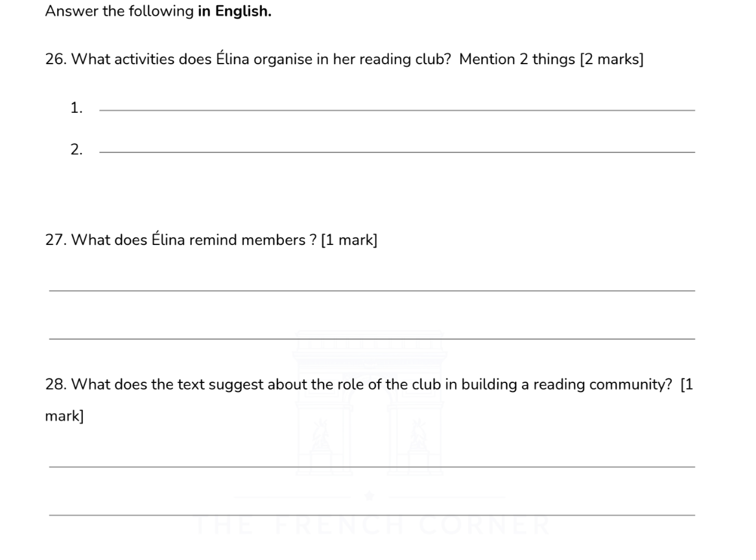Click the 'Answer the following' heading text
The height and width of the screenshot is (560, 756).
(x=120, y=13)
